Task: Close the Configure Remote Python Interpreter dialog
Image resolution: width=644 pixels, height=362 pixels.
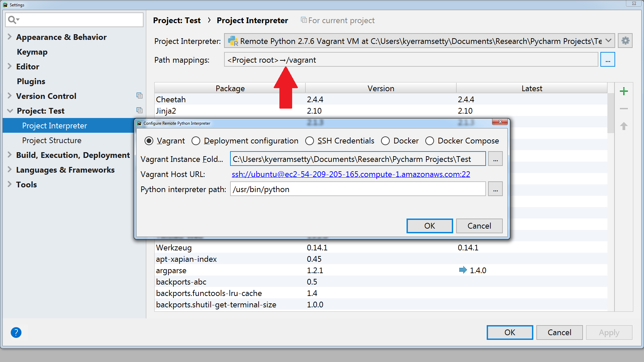Action: (x=500, y=122)
